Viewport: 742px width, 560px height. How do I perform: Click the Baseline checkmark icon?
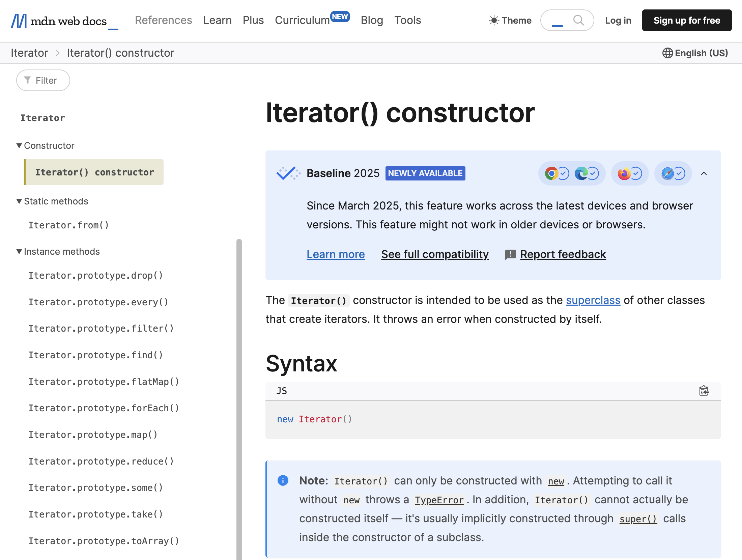[288, 173]
